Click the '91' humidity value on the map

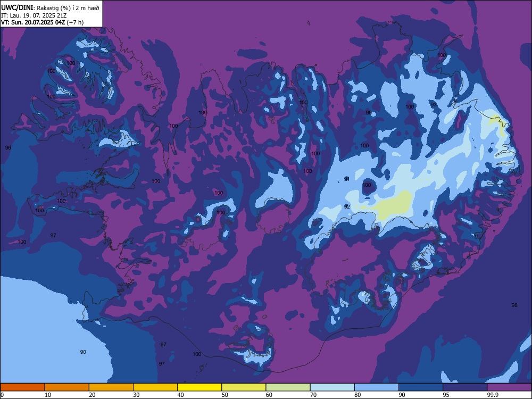coord(347,179)
